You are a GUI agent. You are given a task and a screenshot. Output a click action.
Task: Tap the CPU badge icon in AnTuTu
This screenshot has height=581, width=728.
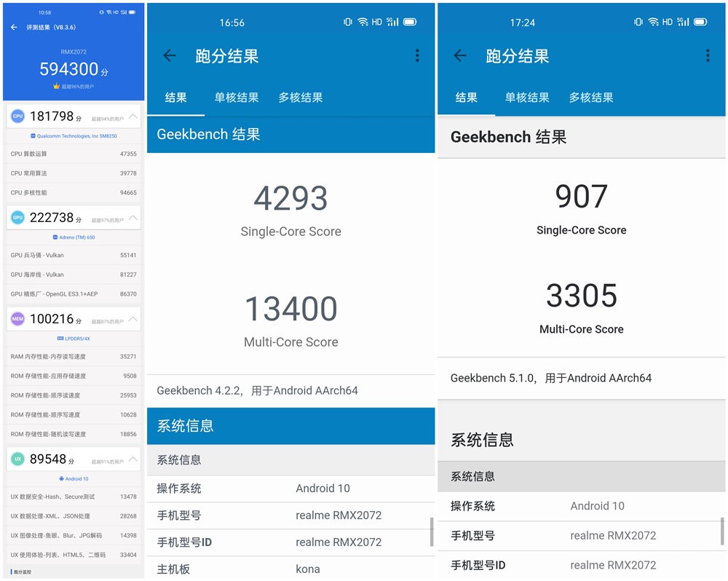(17, 116)
